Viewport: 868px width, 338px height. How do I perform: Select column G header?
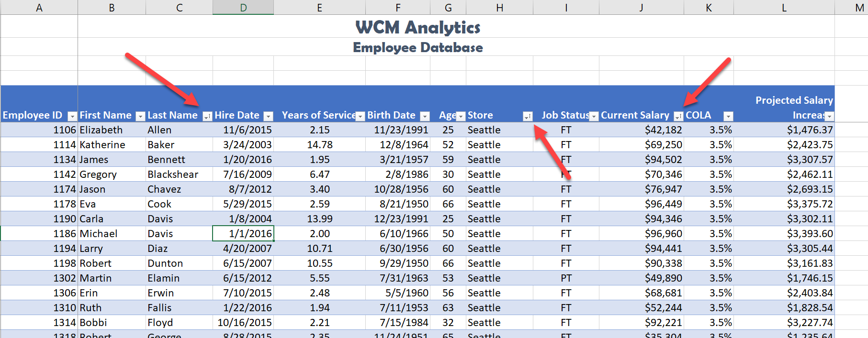(x=448, y=8)
